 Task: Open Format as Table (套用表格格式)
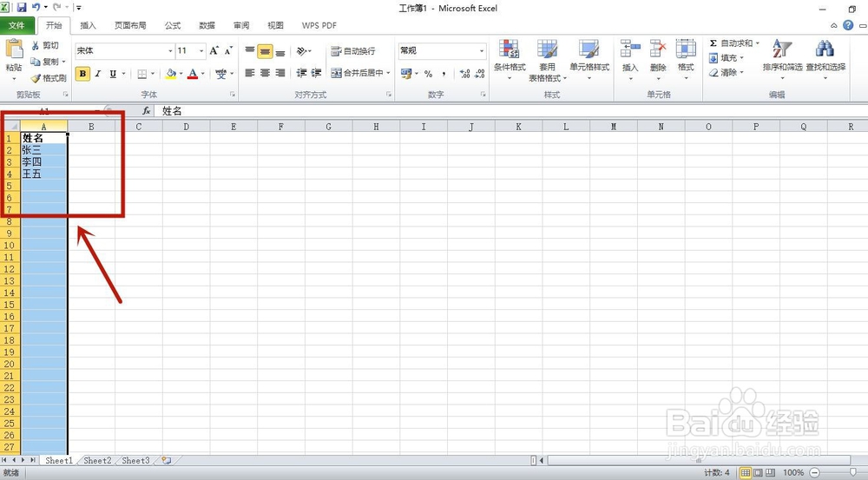point(548,61)
